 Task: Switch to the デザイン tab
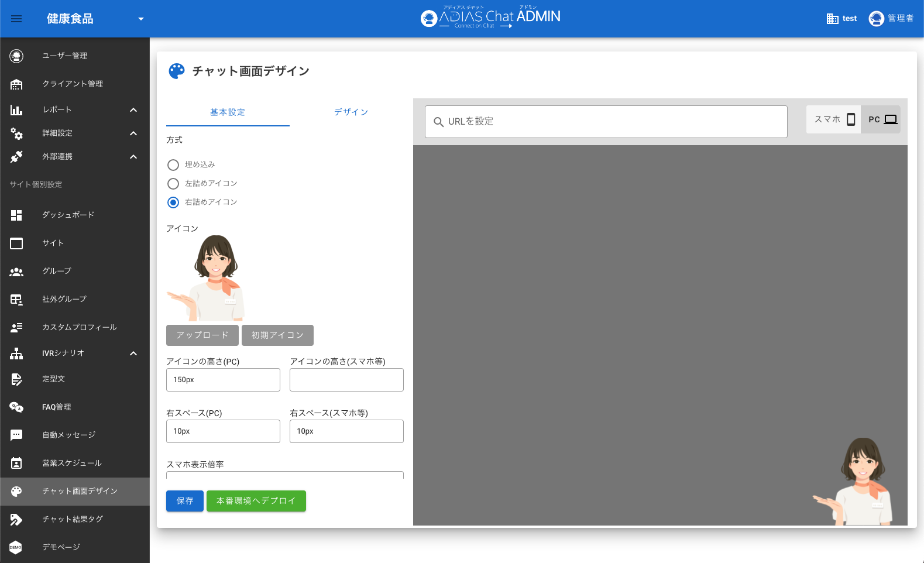coord(351,112)
